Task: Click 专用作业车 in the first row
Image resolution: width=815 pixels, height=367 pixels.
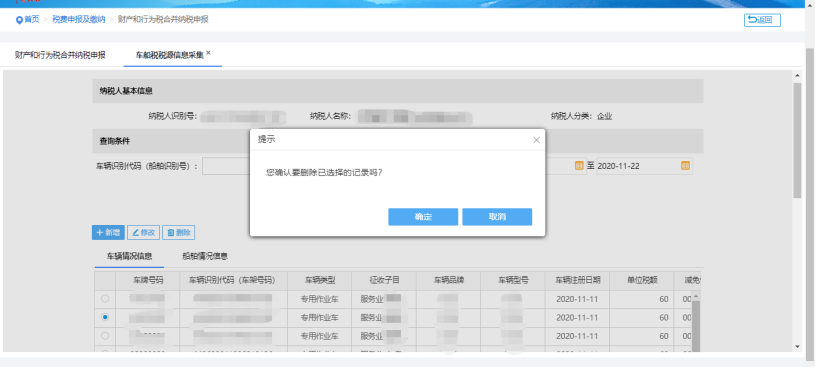Action: 320,299
